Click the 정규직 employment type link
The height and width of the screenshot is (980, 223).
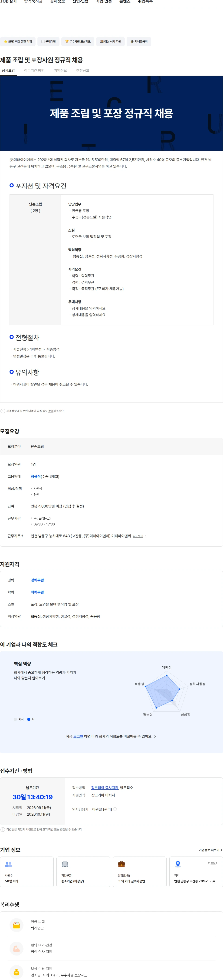tap(36, 476)
